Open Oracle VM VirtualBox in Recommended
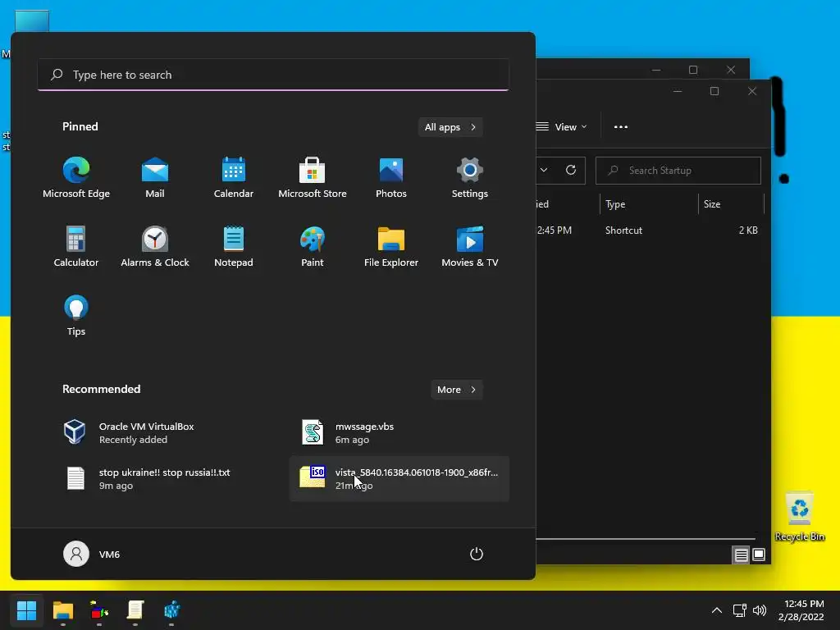Screen dimensions: 840x630 163,433
